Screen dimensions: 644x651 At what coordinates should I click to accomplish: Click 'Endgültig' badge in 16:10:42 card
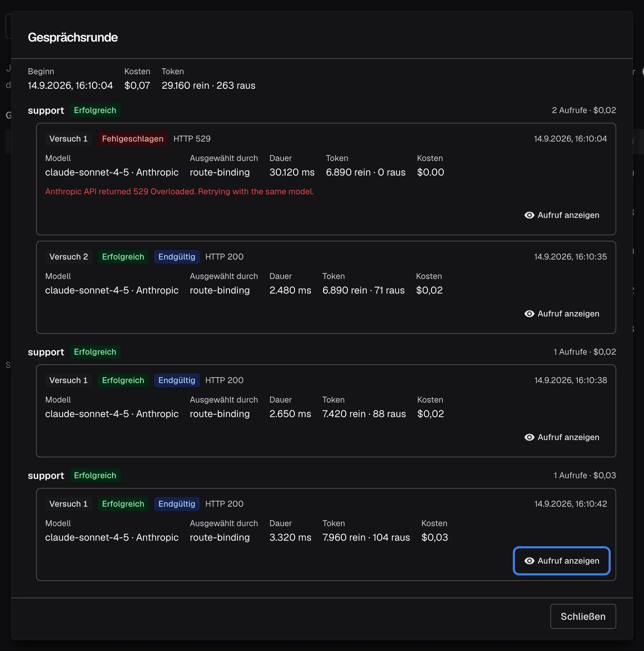pyautogui.click(x=177, y=504)
